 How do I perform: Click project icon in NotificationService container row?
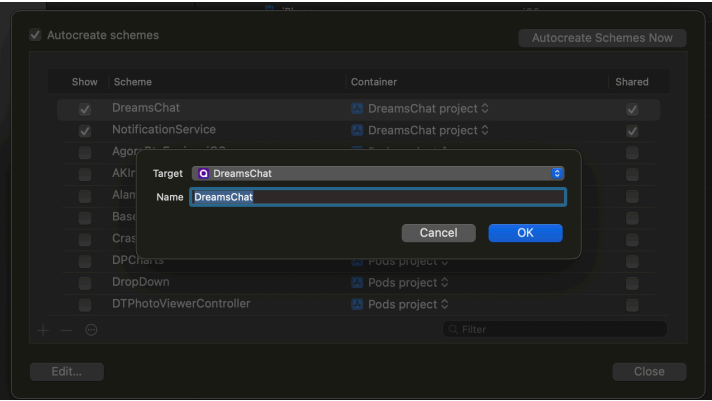pyautogui.click(x=357, y=130)
